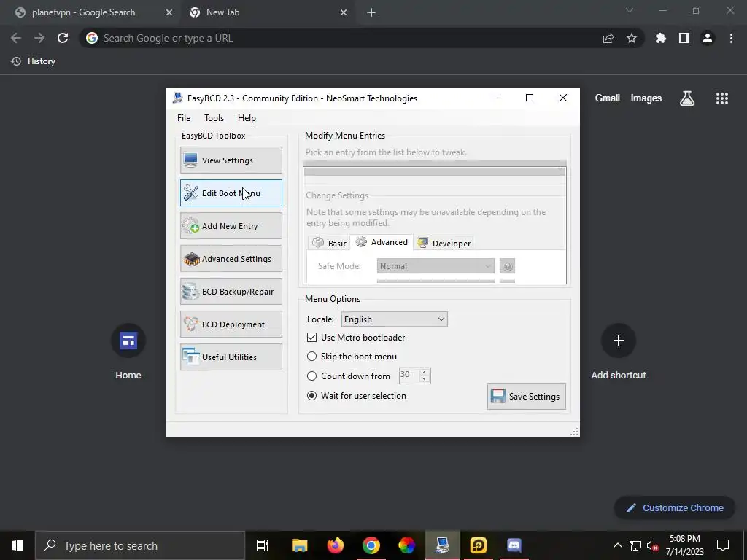747x560 pixels.
Task: Open Chrome three-dot menu
Action: (x=731, y=38)
